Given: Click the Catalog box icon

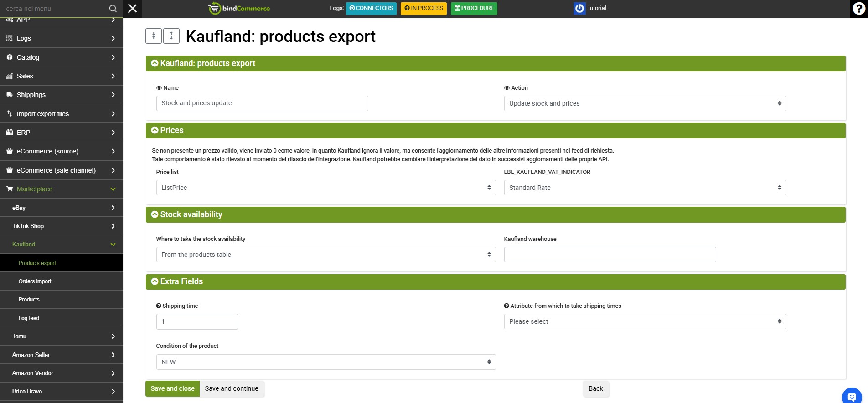Looking at the screenshot, I should (x=10, y=57).
